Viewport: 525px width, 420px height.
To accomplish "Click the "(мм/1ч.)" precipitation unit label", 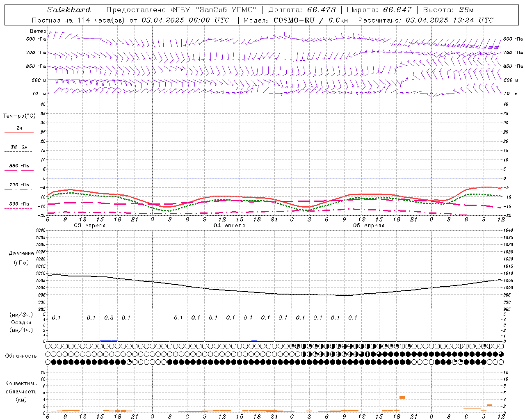I will click(21, 330).
